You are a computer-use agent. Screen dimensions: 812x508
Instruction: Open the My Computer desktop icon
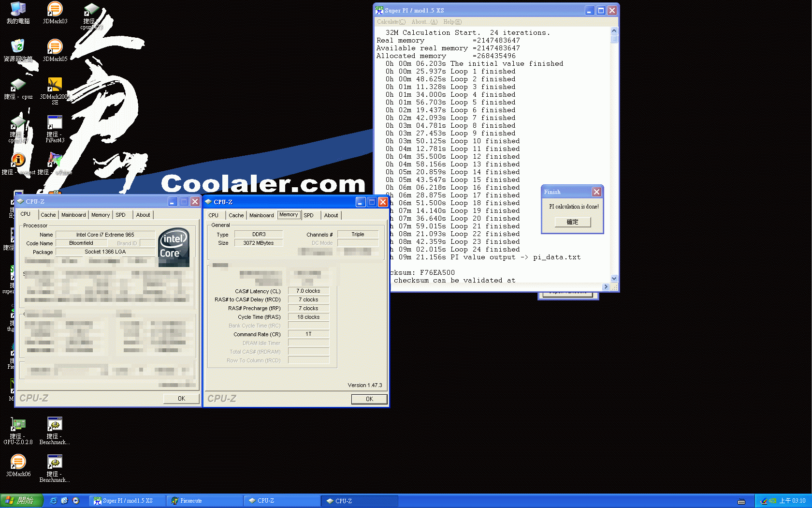pos(18,13)
